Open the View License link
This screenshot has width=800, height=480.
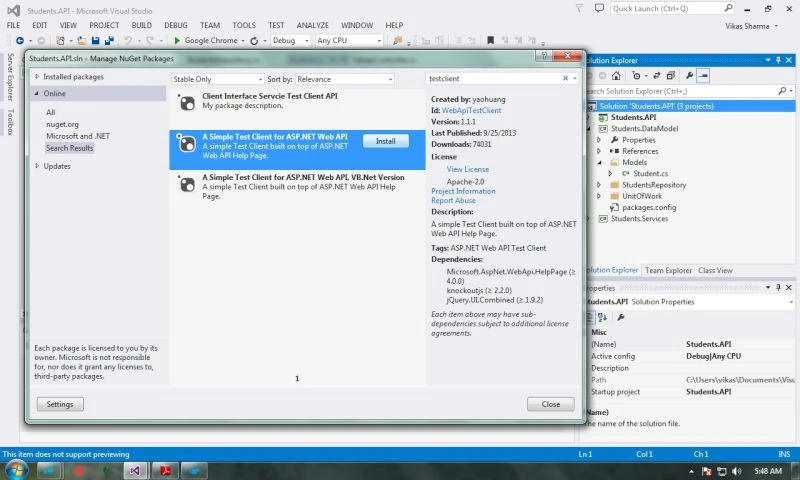467,169
